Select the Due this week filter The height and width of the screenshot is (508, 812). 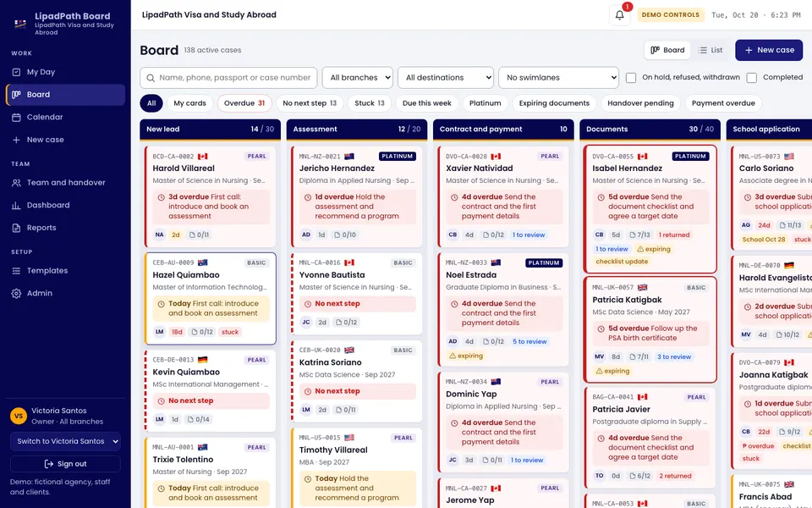[426, 103]
